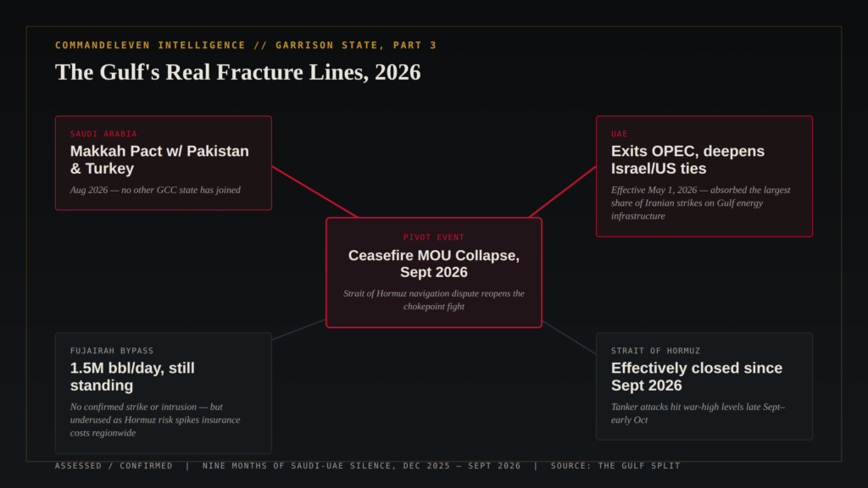Click the 'PIVOT EVENT' label

pyautogui.click(x=433, y=237)
